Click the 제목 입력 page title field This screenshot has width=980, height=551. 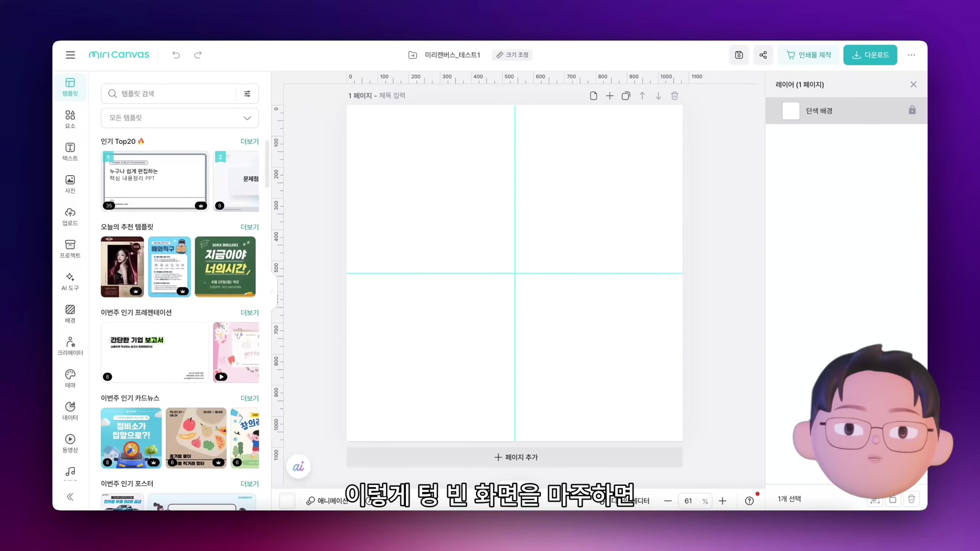(x=392, y=96)
